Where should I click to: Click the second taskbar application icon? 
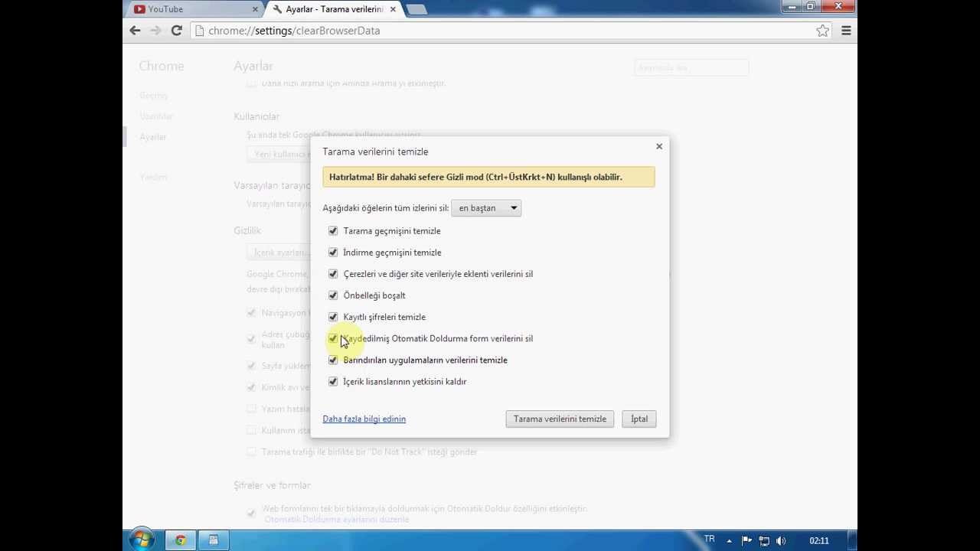tap(214, 540)
